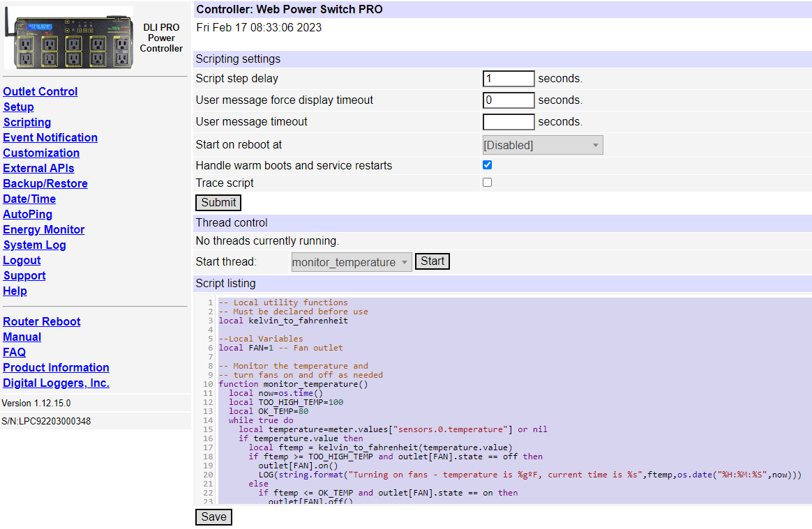This screenshot has width=812, height=529.
Task: Start the selected thread
Action: tap(432, 261)
